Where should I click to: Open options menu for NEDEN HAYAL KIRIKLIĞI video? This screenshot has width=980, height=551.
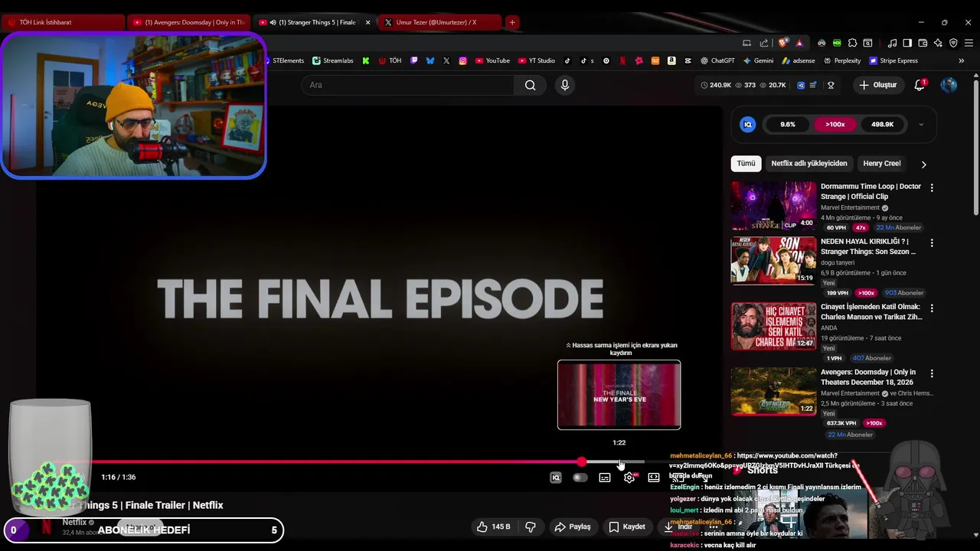[x=932, y=243]
